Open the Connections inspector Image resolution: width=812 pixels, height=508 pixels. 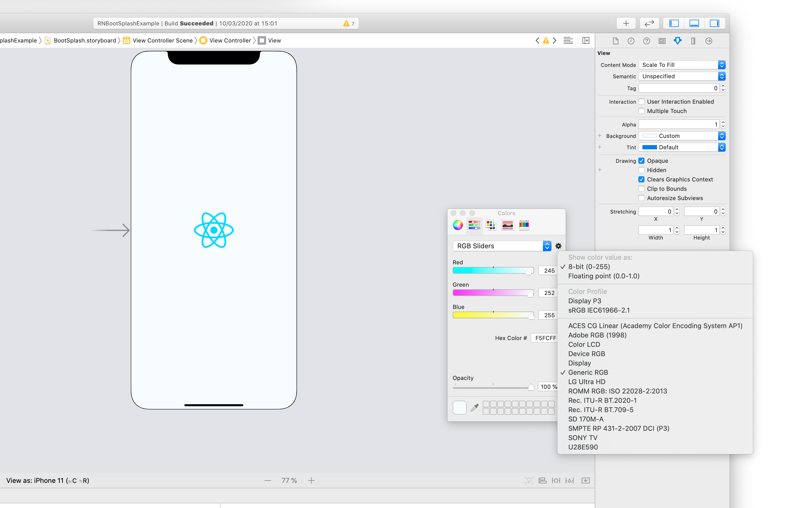709,41
